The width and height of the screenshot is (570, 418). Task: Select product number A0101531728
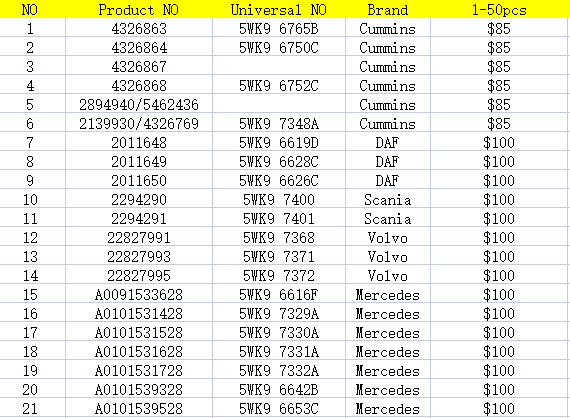[139, 370]
